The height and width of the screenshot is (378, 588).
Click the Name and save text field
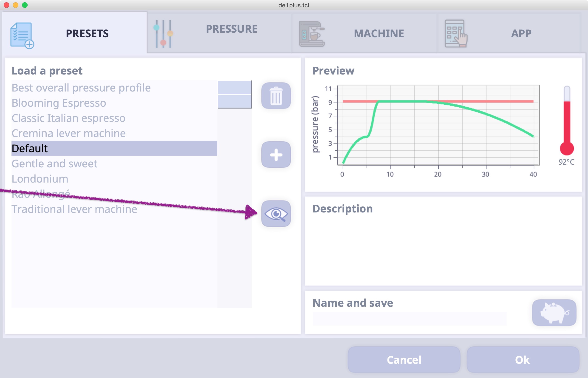410,319
